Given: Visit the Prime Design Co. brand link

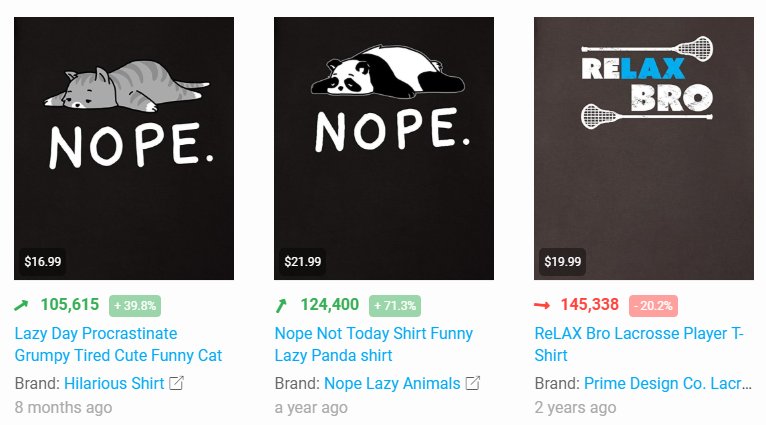Looking at the screenshot, I should click(x=668, y=383).
